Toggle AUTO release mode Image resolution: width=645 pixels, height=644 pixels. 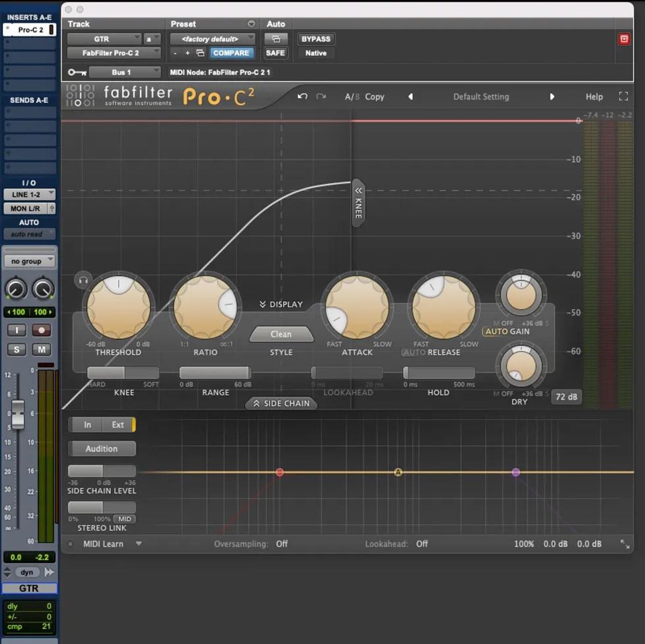pos(414,352)
